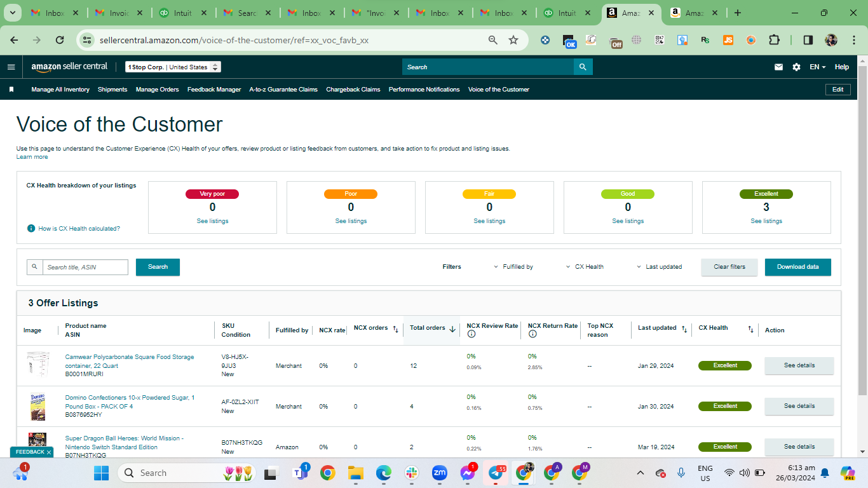Close the Feedback tab with its X
This screenshot has height=488, width=868.
pyautogui.click(x=49, y=452)
